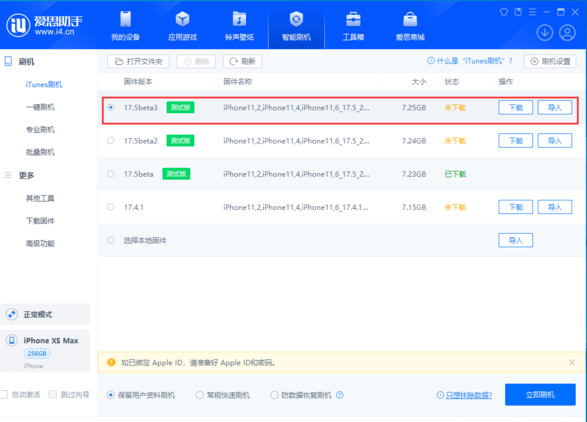Click 下载 for the 17.5beta2 firmware

(515, 140)
